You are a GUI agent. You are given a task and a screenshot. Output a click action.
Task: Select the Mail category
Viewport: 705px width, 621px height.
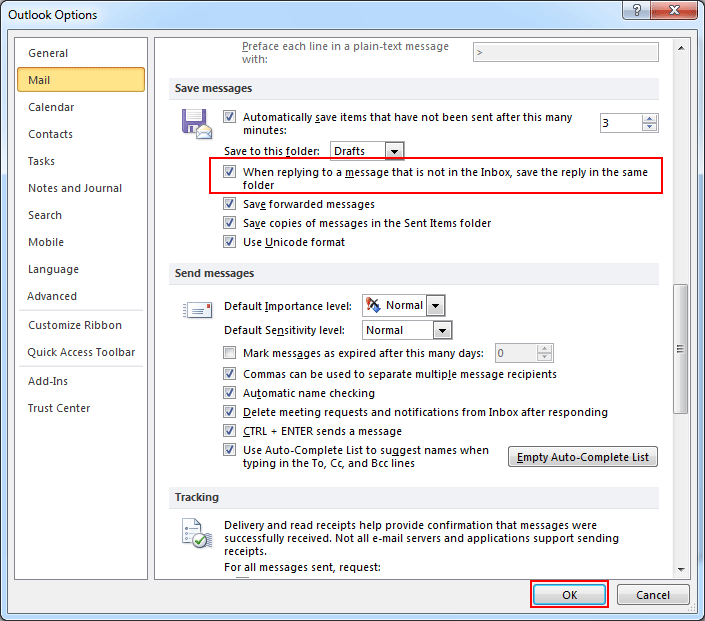81,80
